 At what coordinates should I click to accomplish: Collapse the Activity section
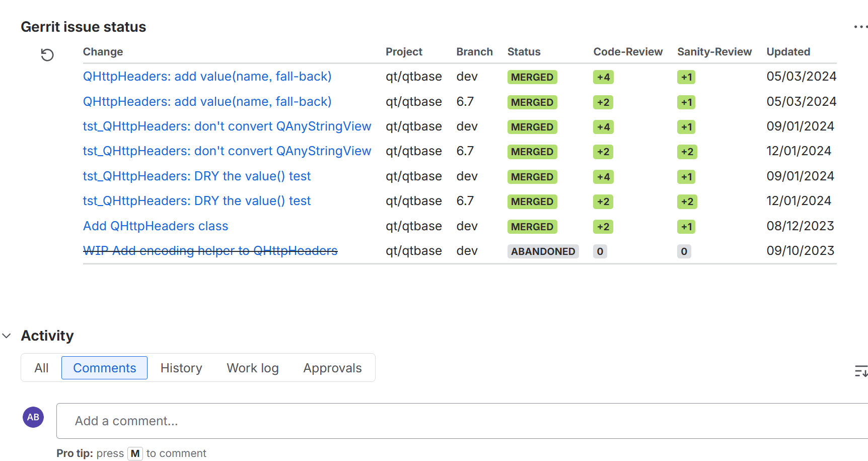[x=7, y=336]
